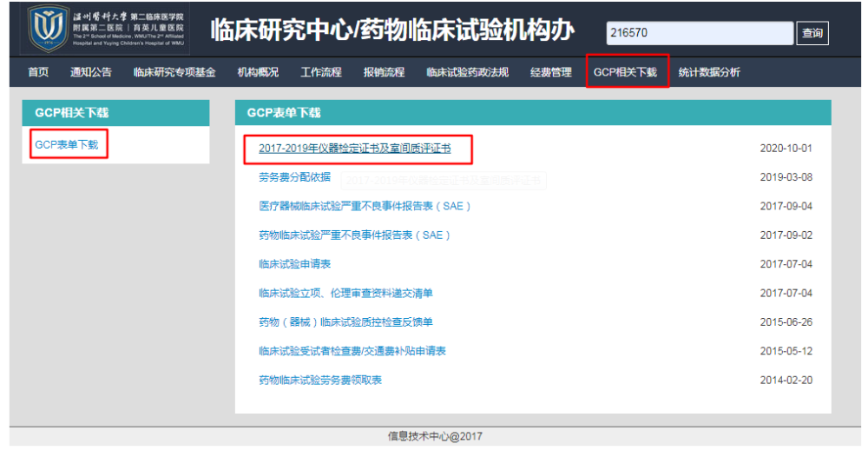868x457 pixels.
Task: Open the 临床试验申请表 link
Action: point(294,264)
